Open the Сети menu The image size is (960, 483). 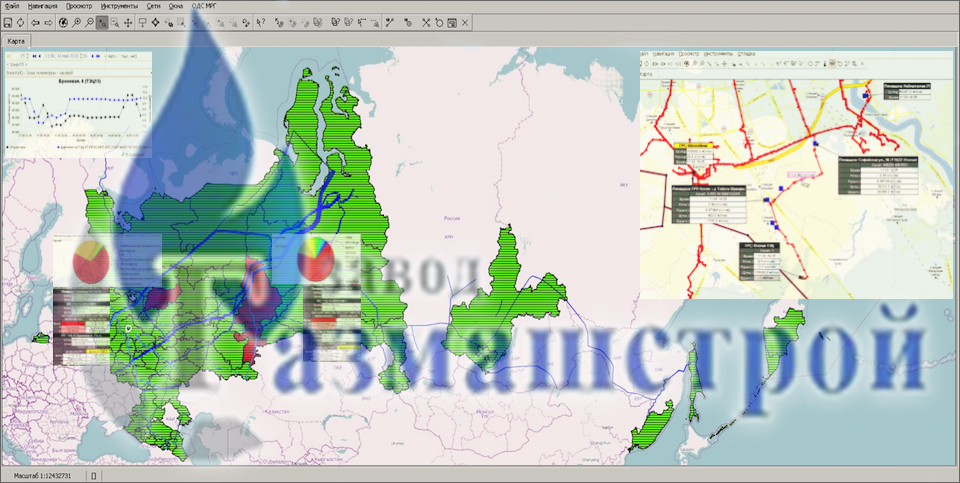coord(154,6)
